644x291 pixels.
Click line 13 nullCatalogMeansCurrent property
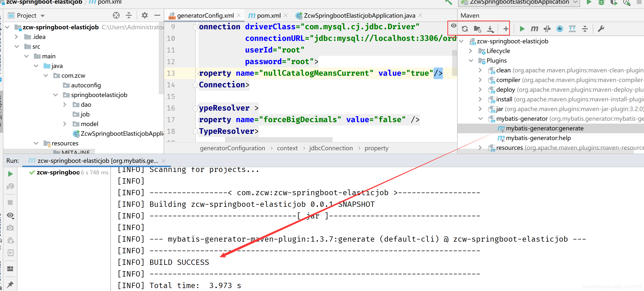(321, 73)
